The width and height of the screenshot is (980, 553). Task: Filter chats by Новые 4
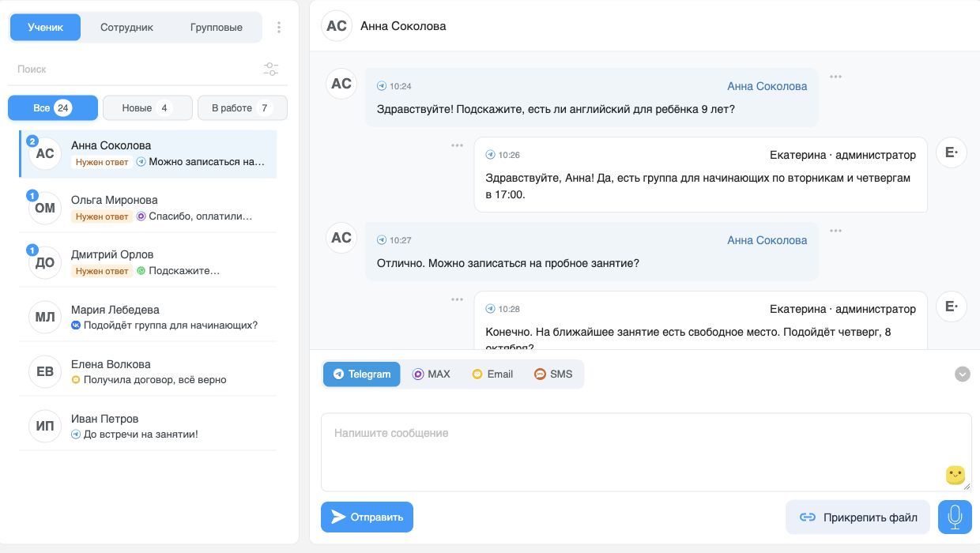click(x=148, y=108)
